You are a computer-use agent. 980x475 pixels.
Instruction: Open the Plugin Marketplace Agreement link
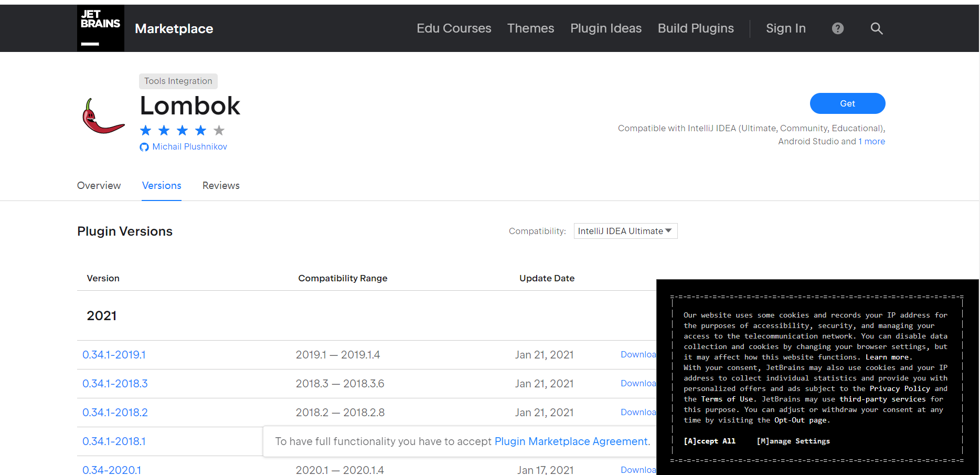click(571, 441)
